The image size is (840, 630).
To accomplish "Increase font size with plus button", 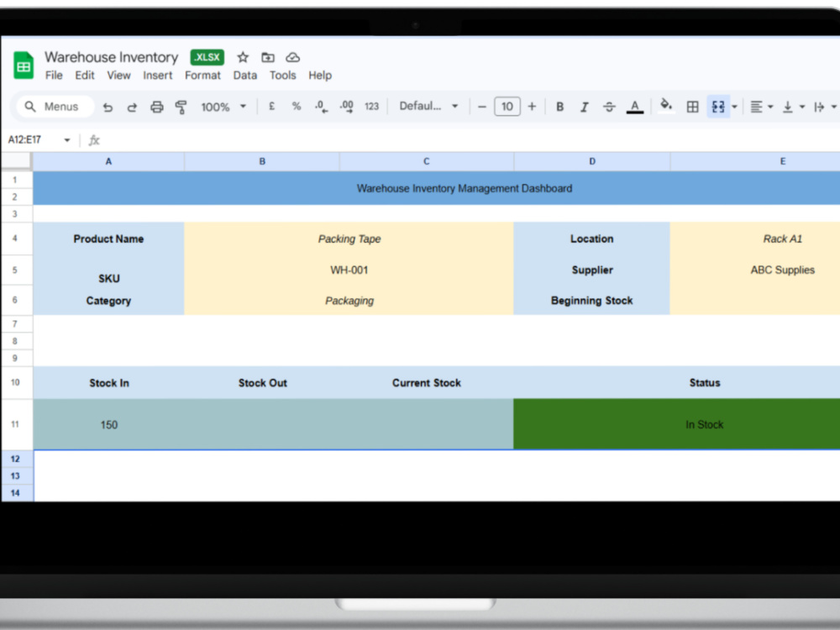I will (532, 107).
